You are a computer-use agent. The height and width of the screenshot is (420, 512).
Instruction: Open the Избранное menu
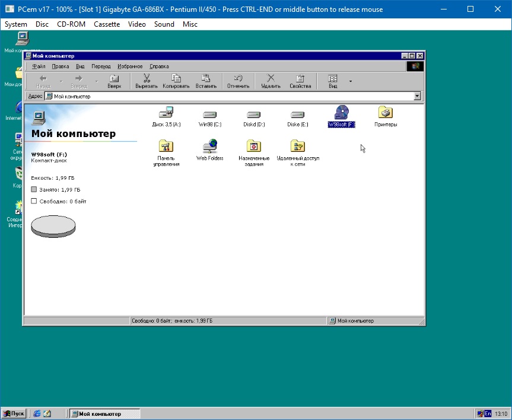pos(130,66)
